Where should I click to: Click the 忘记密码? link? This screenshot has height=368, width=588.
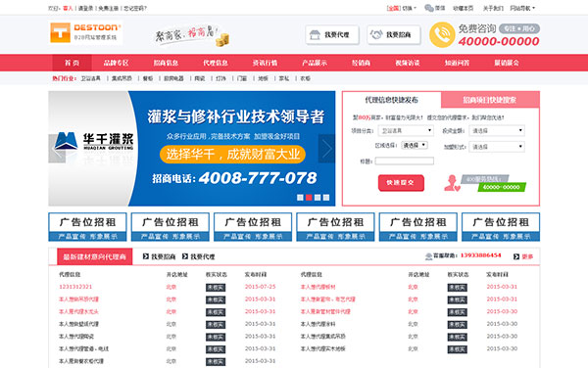[x=135, y=8]
